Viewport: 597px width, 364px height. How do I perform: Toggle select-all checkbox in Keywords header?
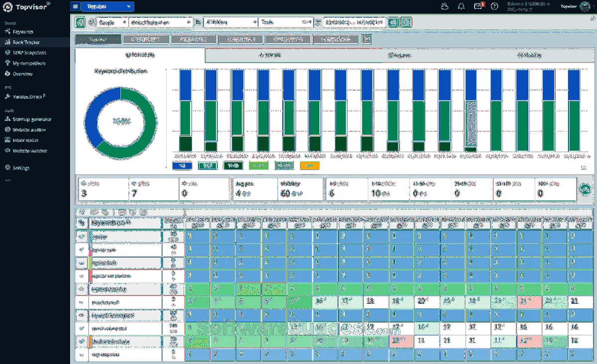click(x=82, y=223)
